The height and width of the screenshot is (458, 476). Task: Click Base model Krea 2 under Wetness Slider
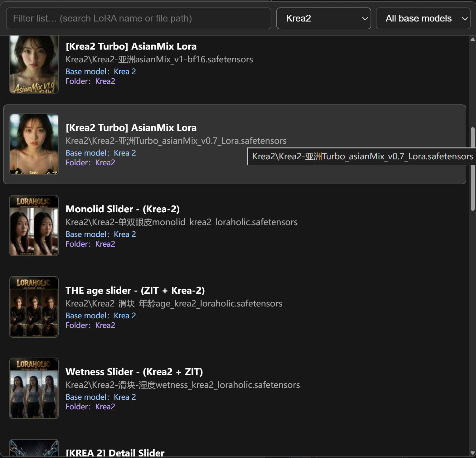tap(101, 397)
